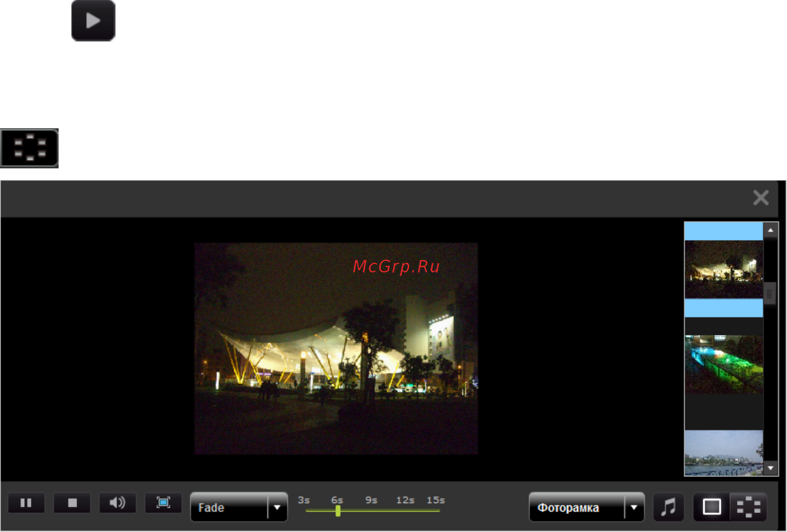Click the thumbnail list scroll-down arrow

coord(770,468)
